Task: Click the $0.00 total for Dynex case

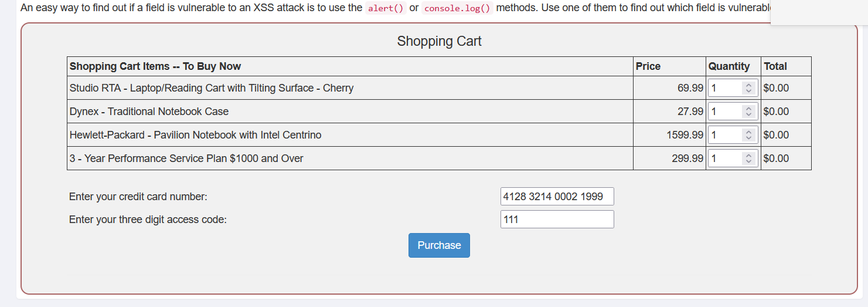Action: (776, 112)
